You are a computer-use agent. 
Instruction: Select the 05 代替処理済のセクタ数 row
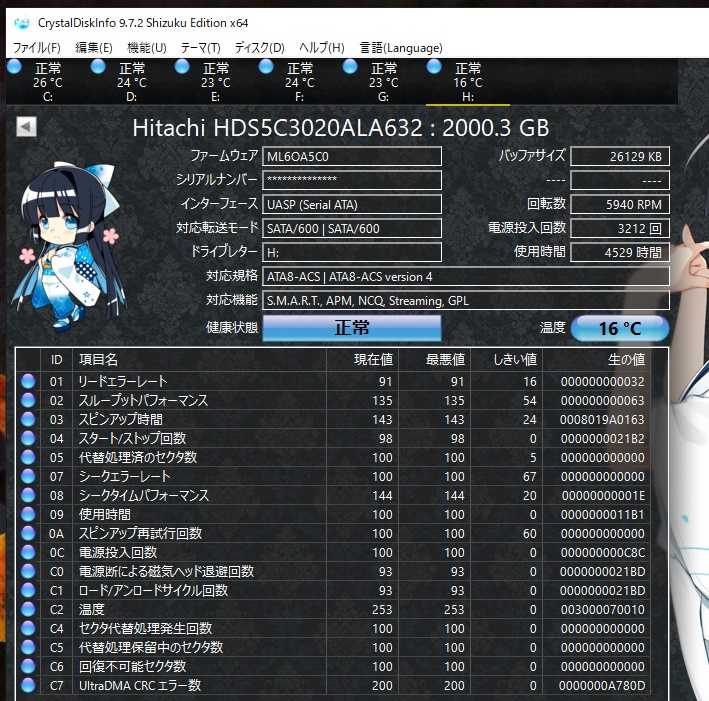[200, 457]
